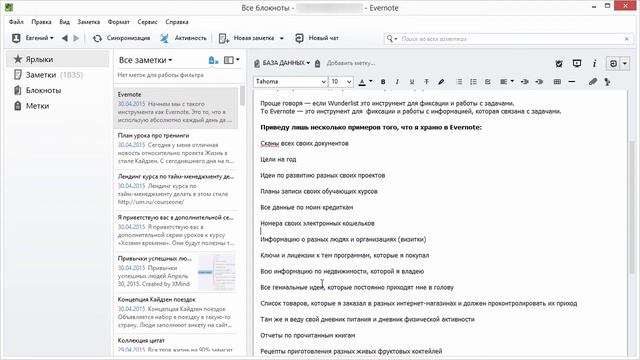This screenshot has height=360, width=640.
Task: Select the Evernote note in the list
Action: 176,108
